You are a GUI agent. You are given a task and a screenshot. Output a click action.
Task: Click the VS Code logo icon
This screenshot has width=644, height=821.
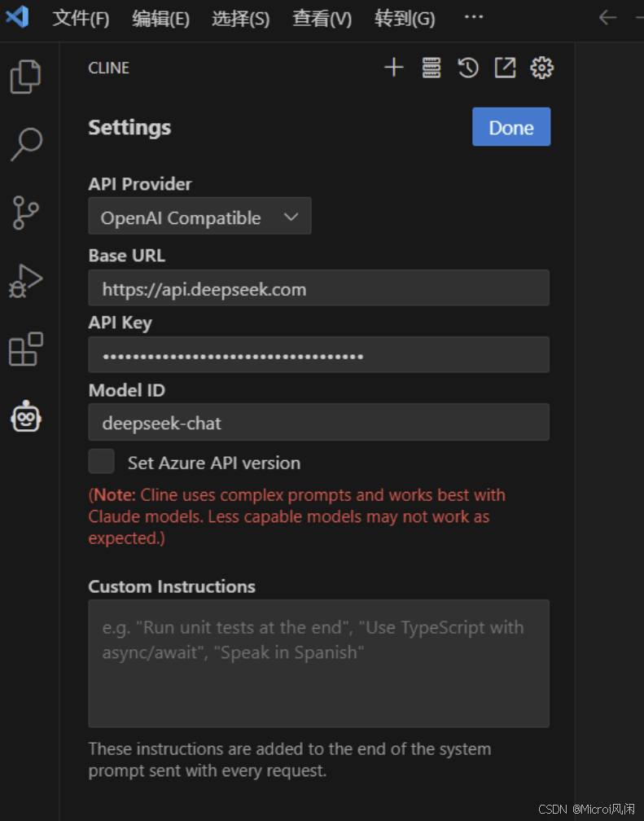17,17
